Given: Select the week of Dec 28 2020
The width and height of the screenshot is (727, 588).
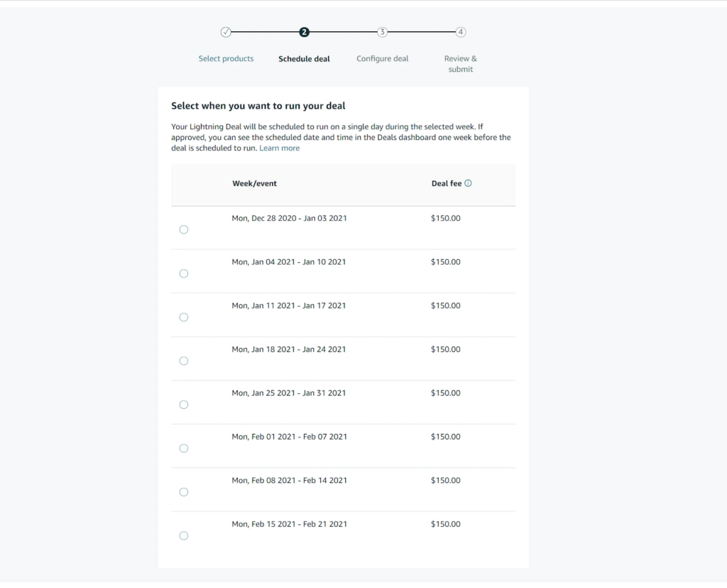Looking at the screenshot, I should (183, 229).
